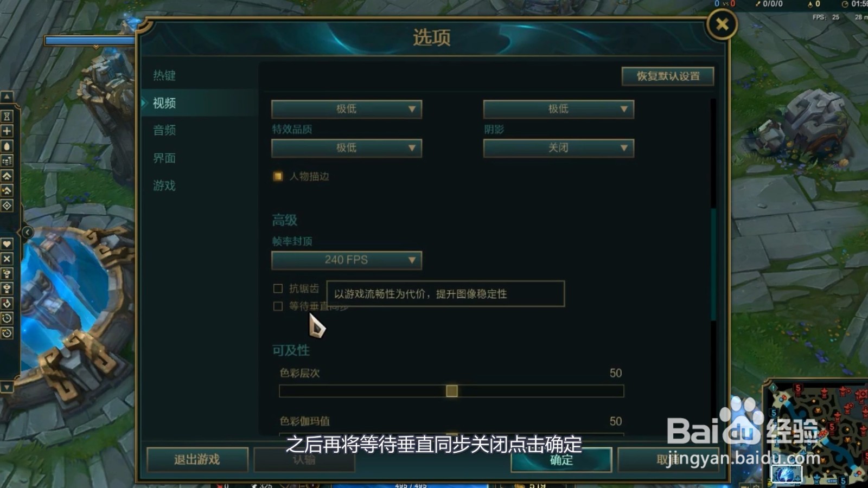
Task: Toggle the 等待垂直同步 checkbox
Action: [278, 306]
